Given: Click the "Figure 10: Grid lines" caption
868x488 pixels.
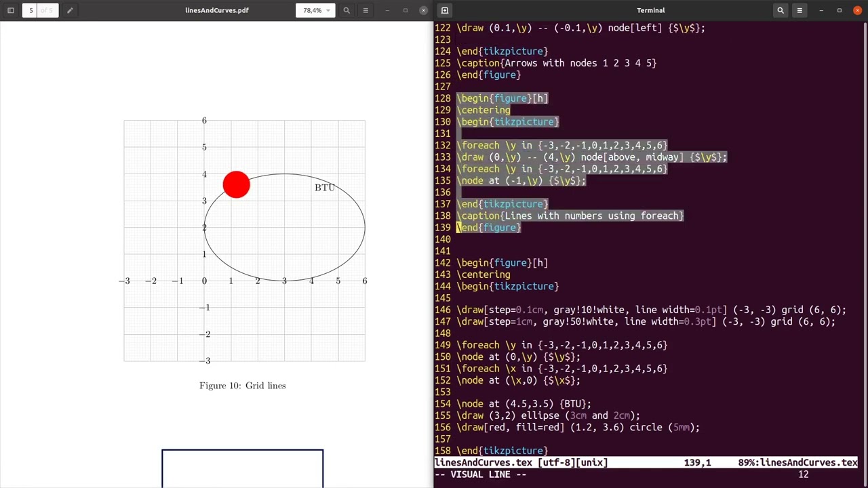Looking at the screenshot, I should pyautogui.click(x=243, y=386).
